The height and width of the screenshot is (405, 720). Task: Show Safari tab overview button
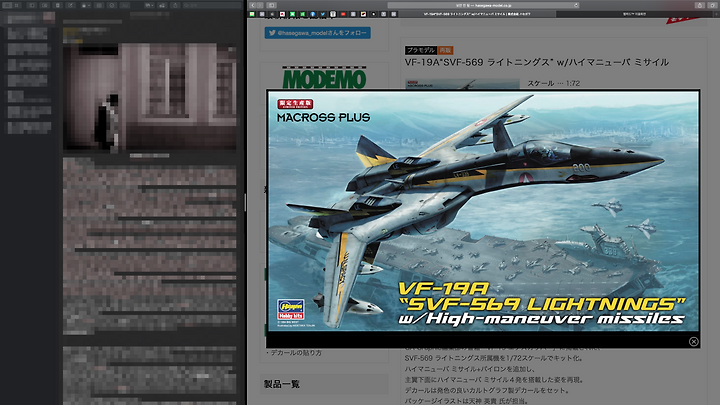coord(713,5)
